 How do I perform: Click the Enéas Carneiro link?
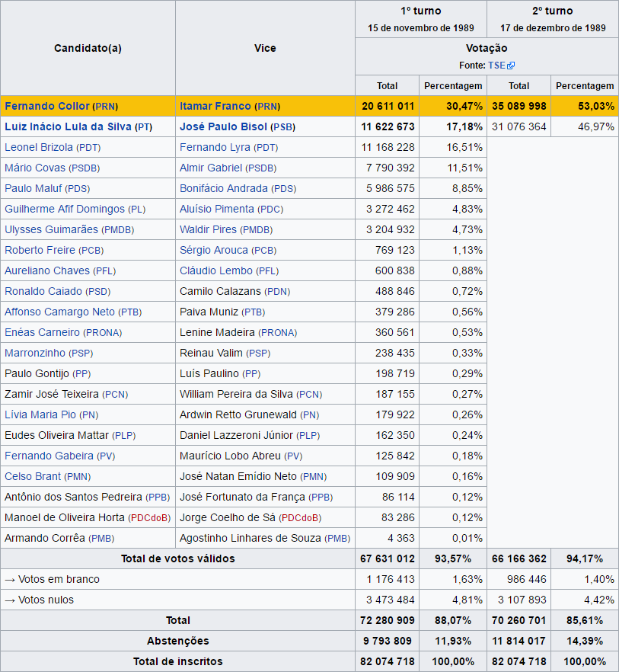click(42, 332)
